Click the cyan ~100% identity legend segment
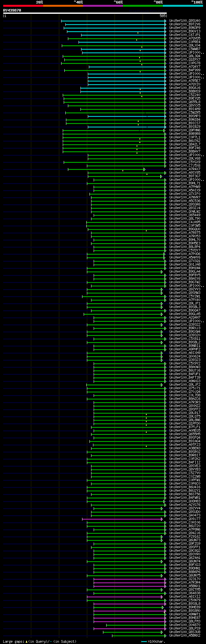206x644 pixels. (x=183, y=6)
